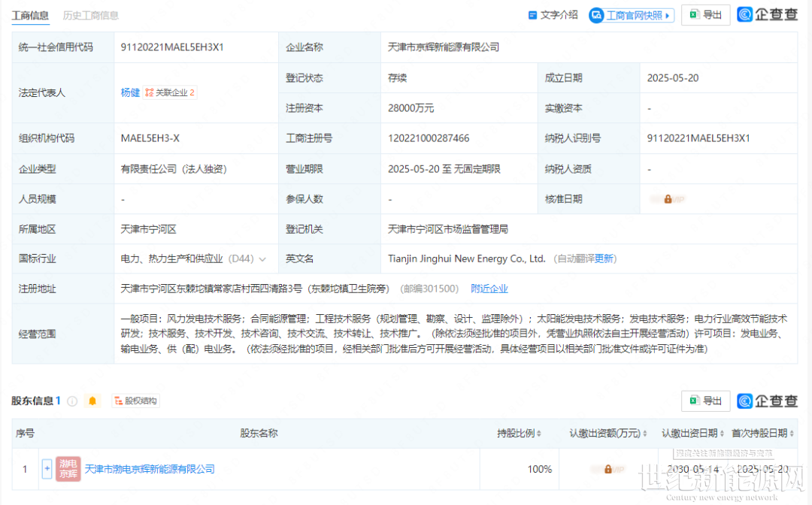View 关联企业 2 badge
812x505 pixels.
(x=169, y=92)
